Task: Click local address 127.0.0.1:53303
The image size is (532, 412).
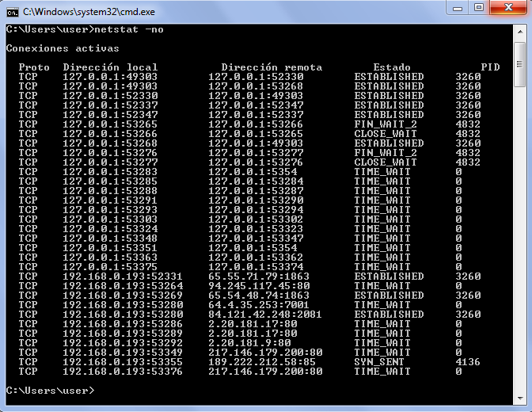Action: pos(110,219)
